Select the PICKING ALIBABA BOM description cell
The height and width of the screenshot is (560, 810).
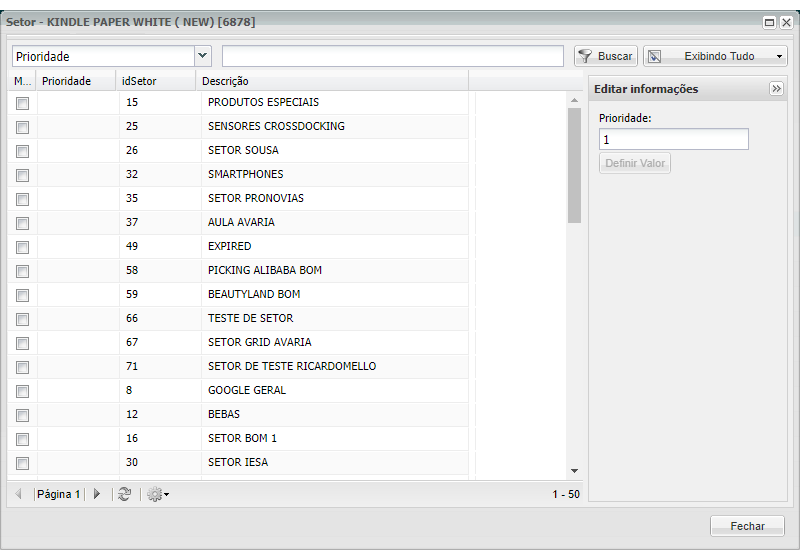tap(335, 270)
